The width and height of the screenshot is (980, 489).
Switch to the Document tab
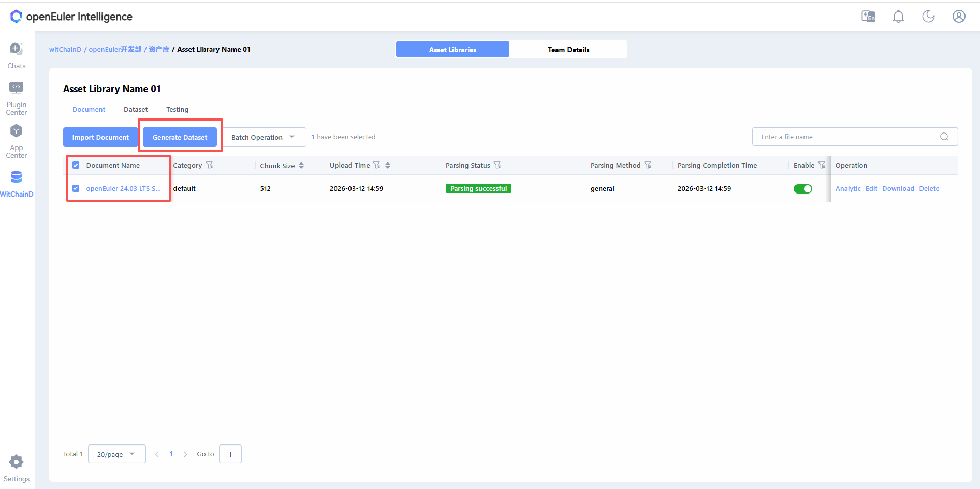pyautogui.click(x=89, y=109)
